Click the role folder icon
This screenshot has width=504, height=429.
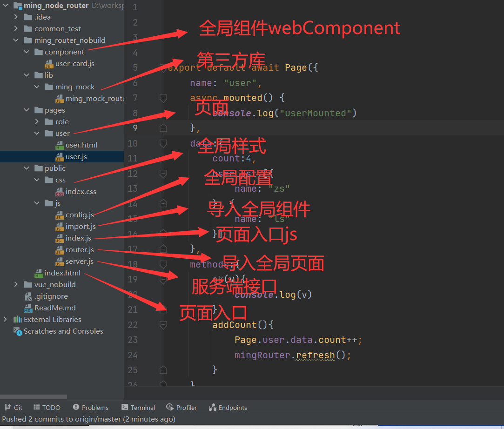(x=49, y=121)
